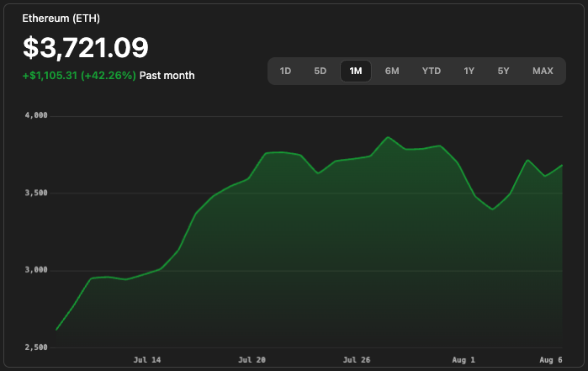Switch to the 5D range
This screenshot has height=371, width=588.
[320, 71]
